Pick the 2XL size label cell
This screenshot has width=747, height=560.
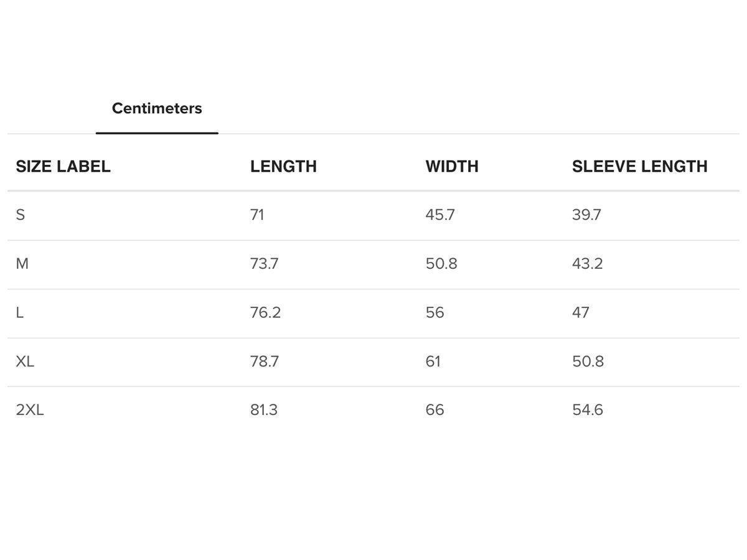click(x=30, y=410)
